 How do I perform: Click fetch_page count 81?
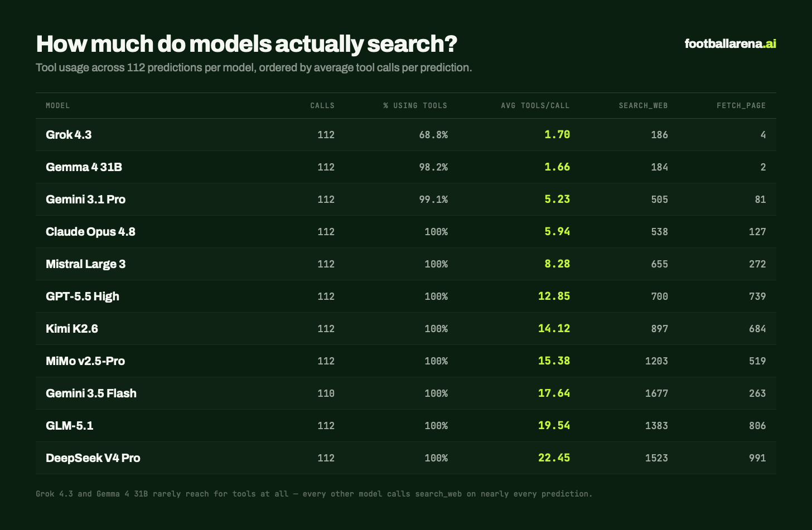click(760, 200)
